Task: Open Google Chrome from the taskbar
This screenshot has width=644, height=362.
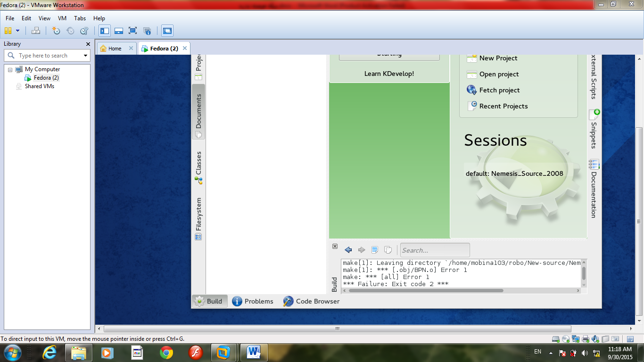Action: coord(166,352)
